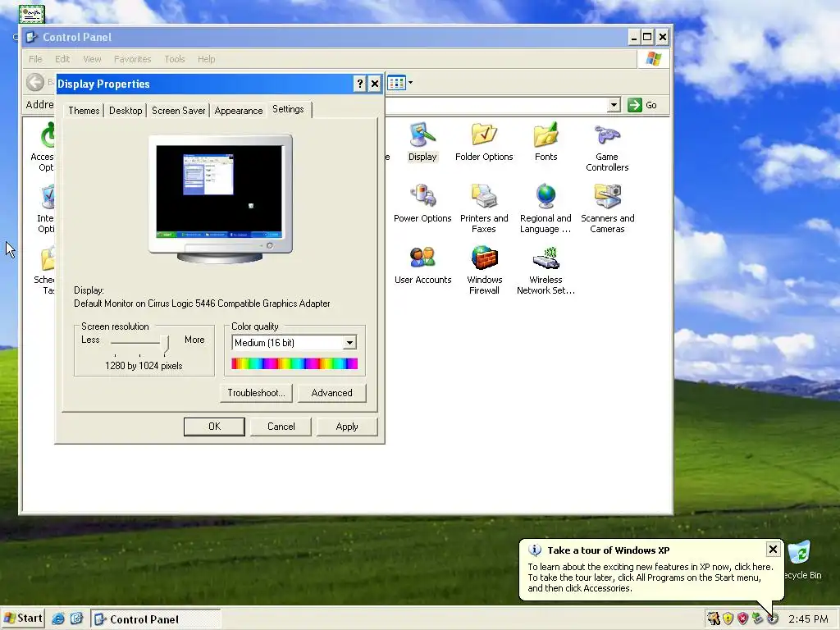Expand the address bar dropdown arrow
840x630 pixels.
pos(614,105)
